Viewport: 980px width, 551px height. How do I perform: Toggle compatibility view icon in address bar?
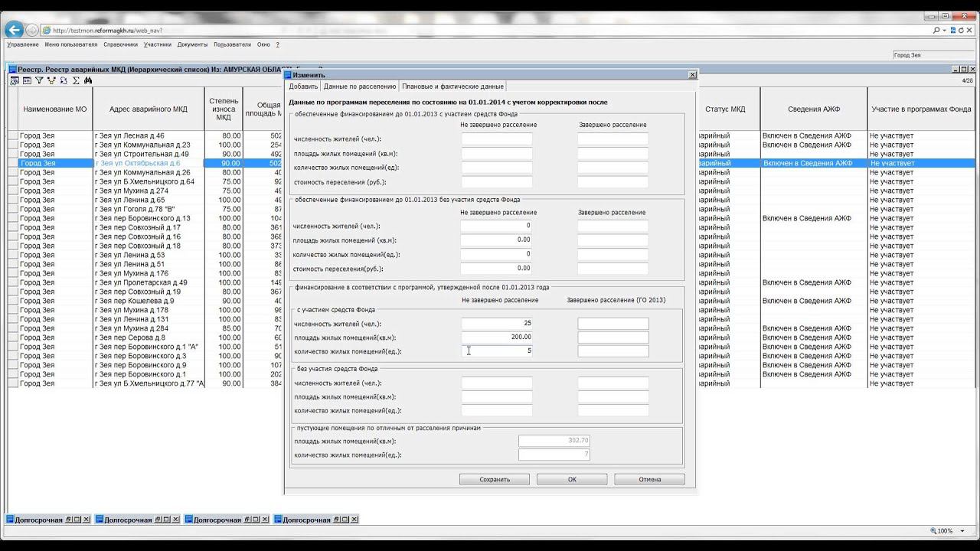pos(952,31)
